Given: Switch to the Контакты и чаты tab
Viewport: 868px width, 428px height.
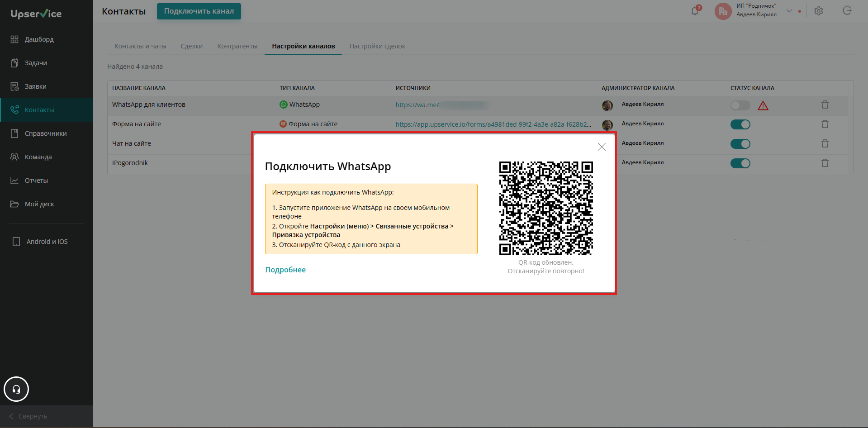Looking at the screenshot, I should click(140, 46).
